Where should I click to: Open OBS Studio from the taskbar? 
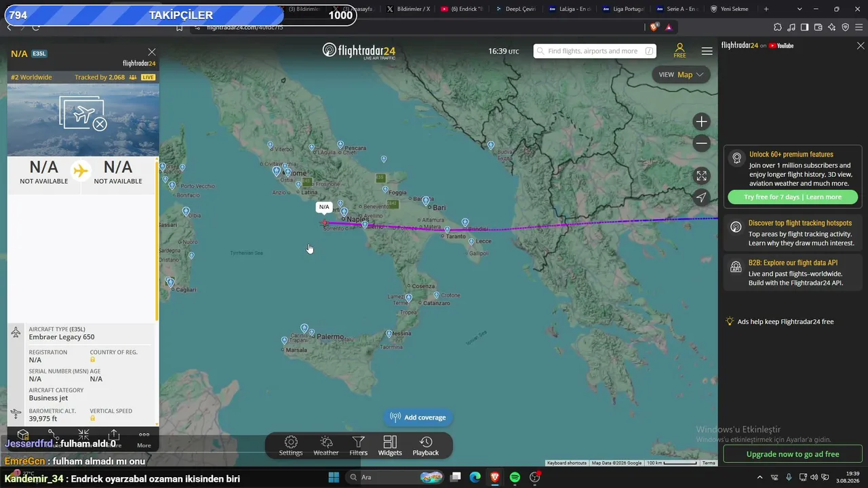pos(534,477)
